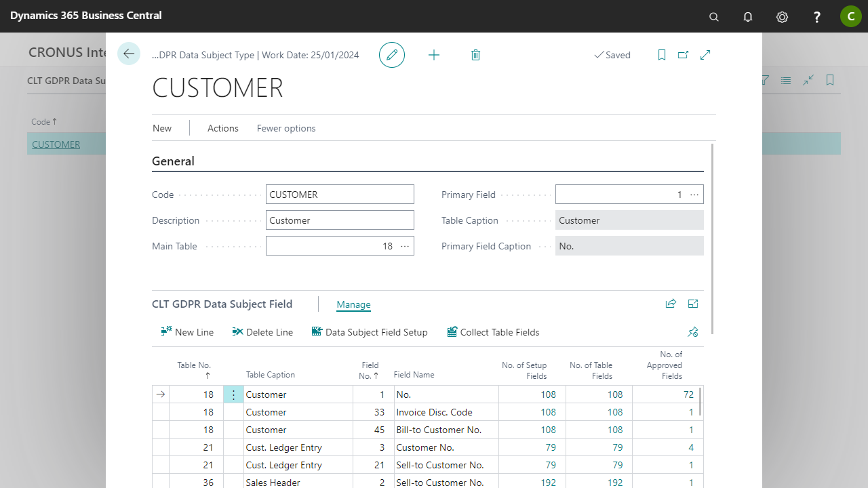This screenshot has height=488, width=868.
Task: Delete record using the trash icon
Action: [x=475, y=55]
